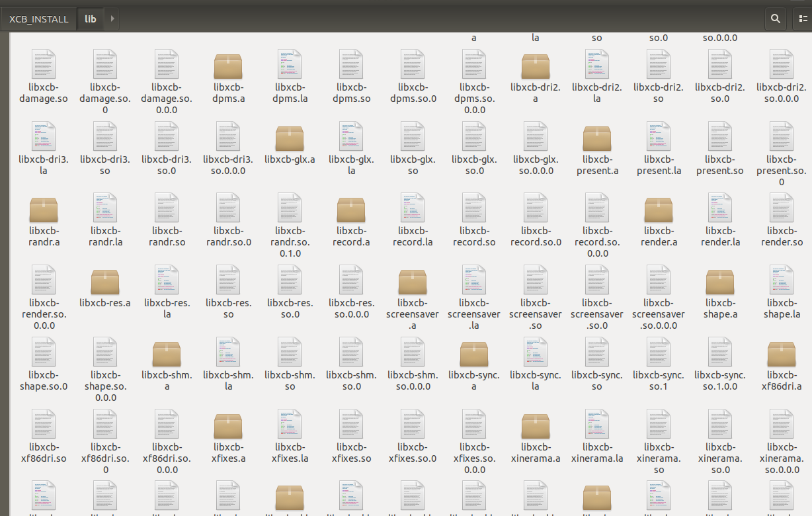Select the libxcb-xfixes.a archive icon
This screenshot has width=812, height=516.
click(228, 425)
